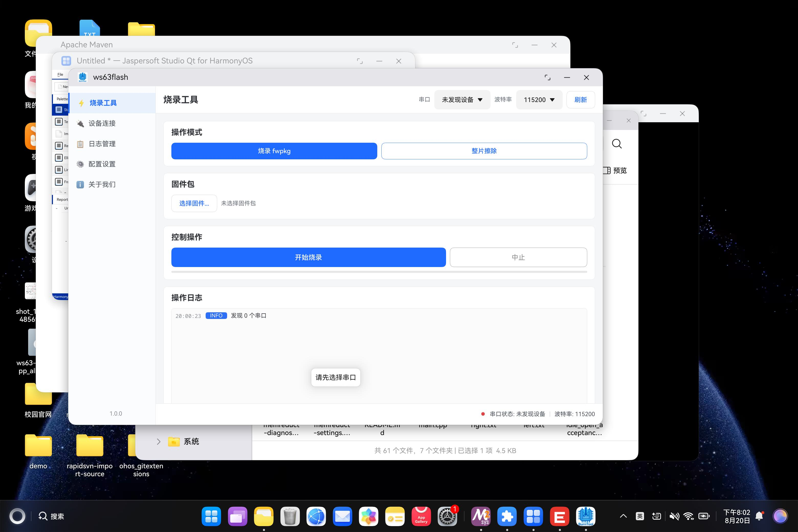Click the 请先选择串口 toast message
The width and height of the screenshot is (798, 532).
coord(336,377)
